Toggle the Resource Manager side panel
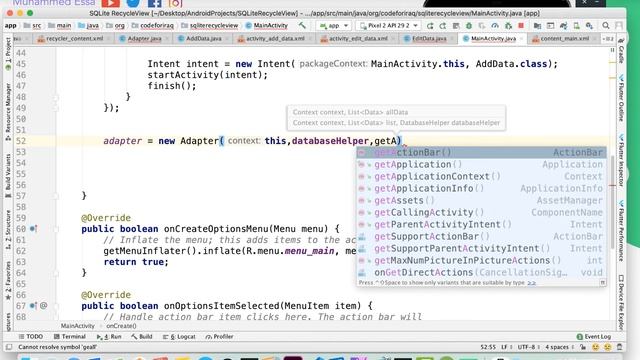Image resolution: width=640 pixels, height=360 pixels. 8,112
